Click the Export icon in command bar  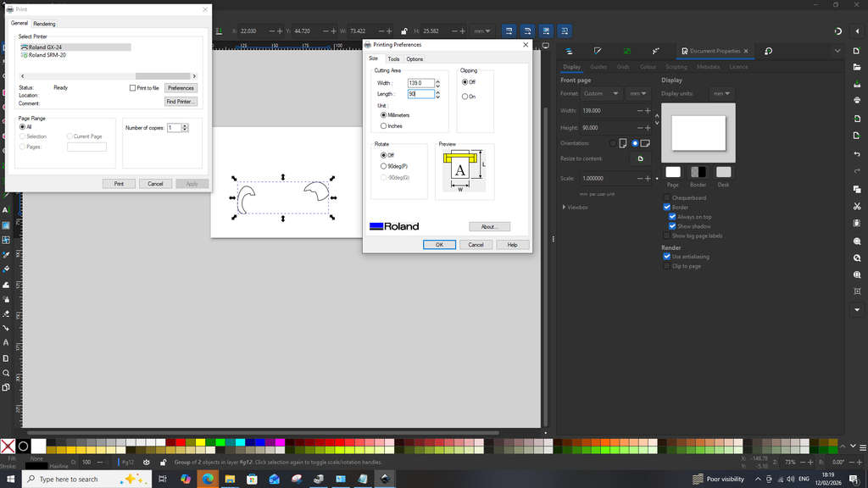coord(857,136)
